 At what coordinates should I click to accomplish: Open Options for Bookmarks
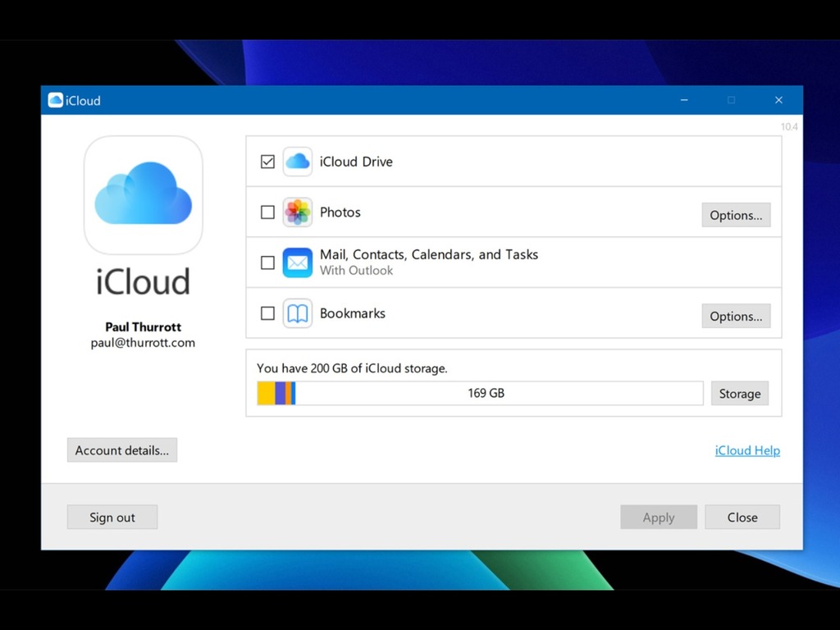(736, 316)
